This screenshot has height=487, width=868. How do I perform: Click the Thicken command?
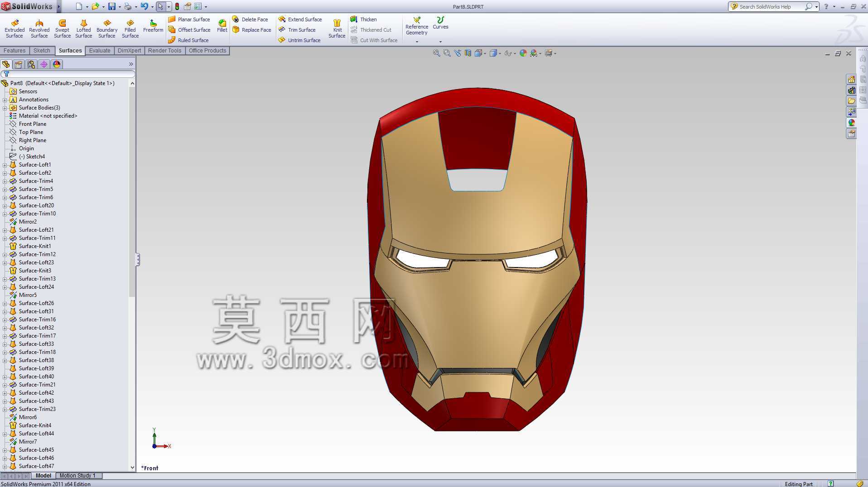tap(363, 19)
